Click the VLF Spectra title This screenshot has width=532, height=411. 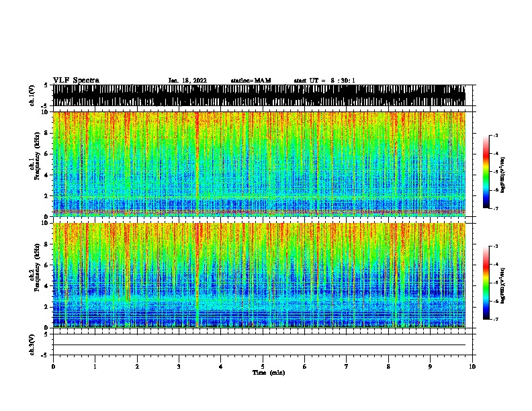[x=76, y=81]
